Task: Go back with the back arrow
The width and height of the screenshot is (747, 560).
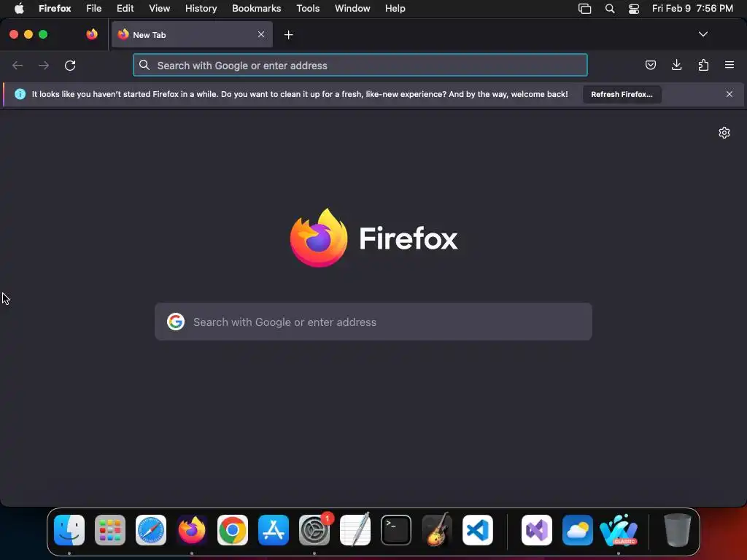Action: [x=18, y=65]
